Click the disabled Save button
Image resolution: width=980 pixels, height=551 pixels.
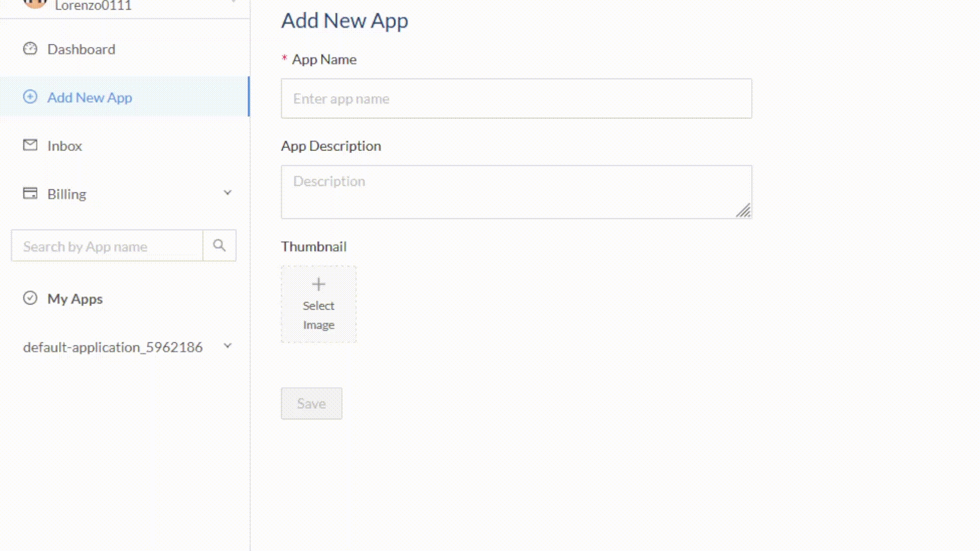[311, 404]
